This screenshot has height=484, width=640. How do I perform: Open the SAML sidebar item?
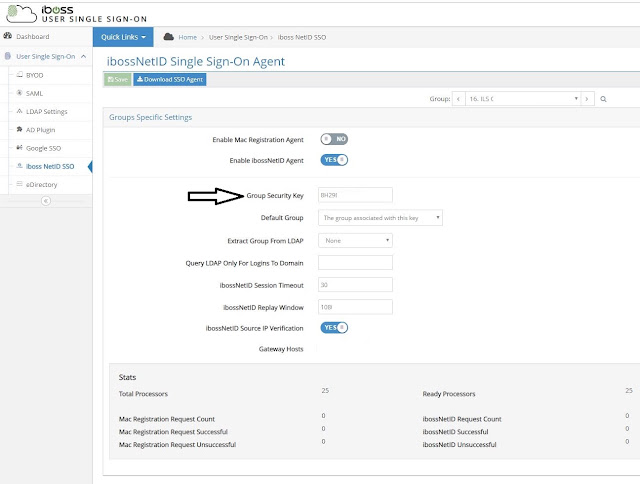click(x=34, y=93)
